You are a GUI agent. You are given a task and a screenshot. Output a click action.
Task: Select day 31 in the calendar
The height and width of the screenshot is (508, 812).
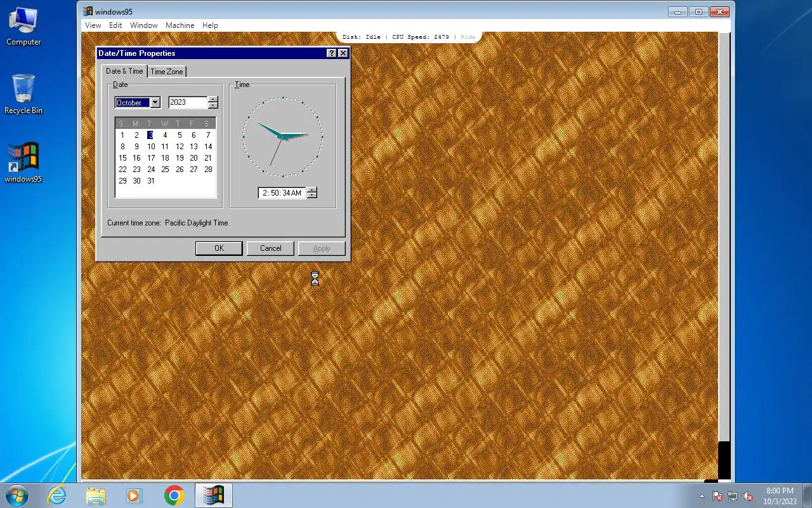pyautogui.click(x=151, y=181)
